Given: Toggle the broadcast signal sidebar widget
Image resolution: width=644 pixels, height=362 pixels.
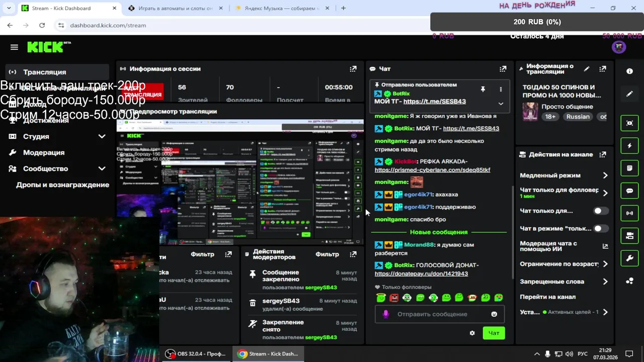Looking at the screenshot, I should (x=629, y=213).
